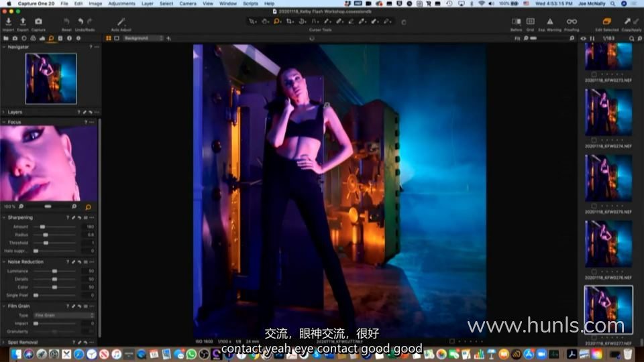Switch viewer to single-view icon
This screenshot has height=362, width=644.
coord(117,38)
